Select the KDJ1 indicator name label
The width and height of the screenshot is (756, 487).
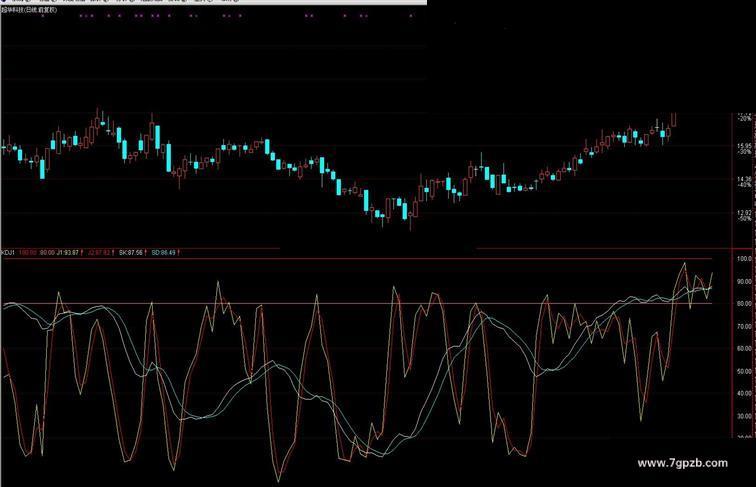pyautogui.click(x=8, y=253)
